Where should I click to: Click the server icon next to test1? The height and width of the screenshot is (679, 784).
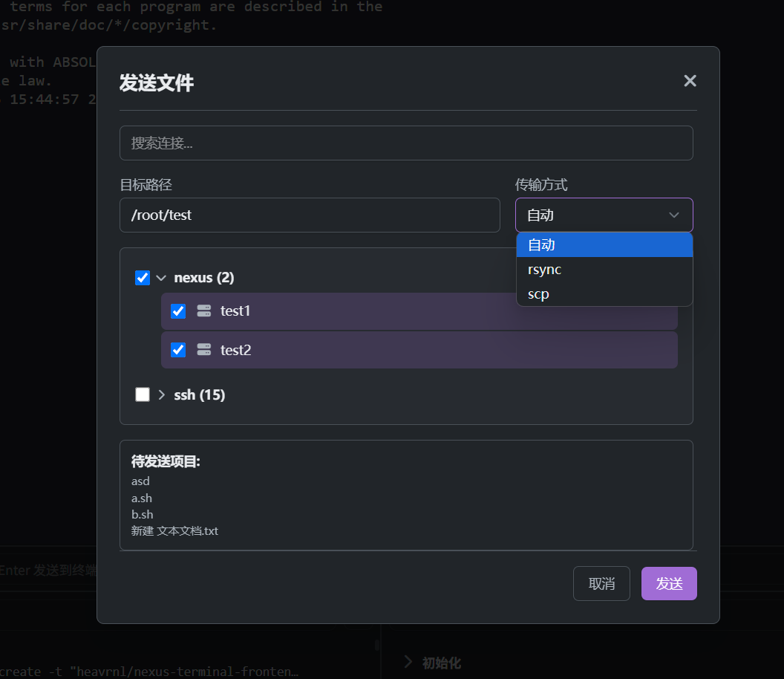tap(203, 311)
